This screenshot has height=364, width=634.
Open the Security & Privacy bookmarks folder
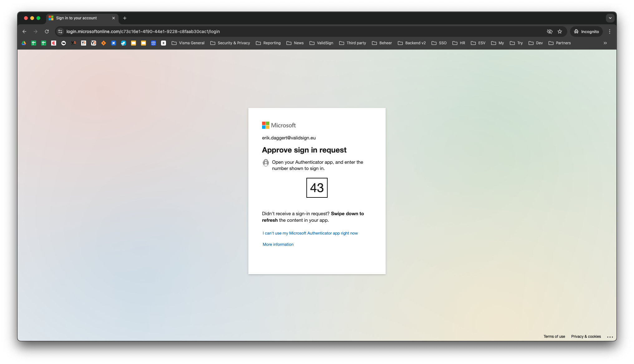pos(230,43)
